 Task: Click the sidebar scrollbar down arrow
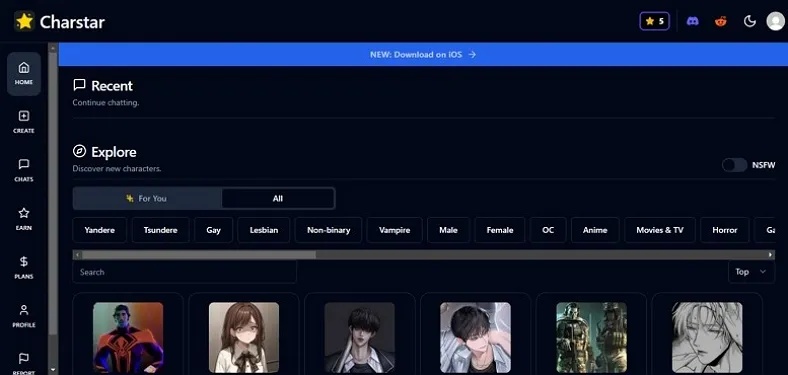pyautogui.click(x=53, y=370)
